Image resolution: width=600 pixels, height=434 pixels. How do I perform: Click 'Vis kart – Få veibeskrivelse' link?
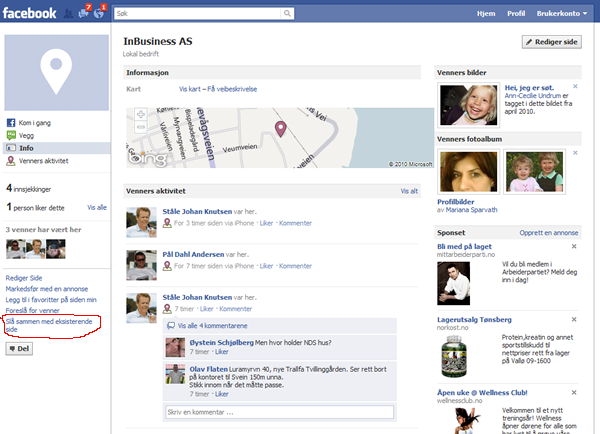tap(218, 89)
